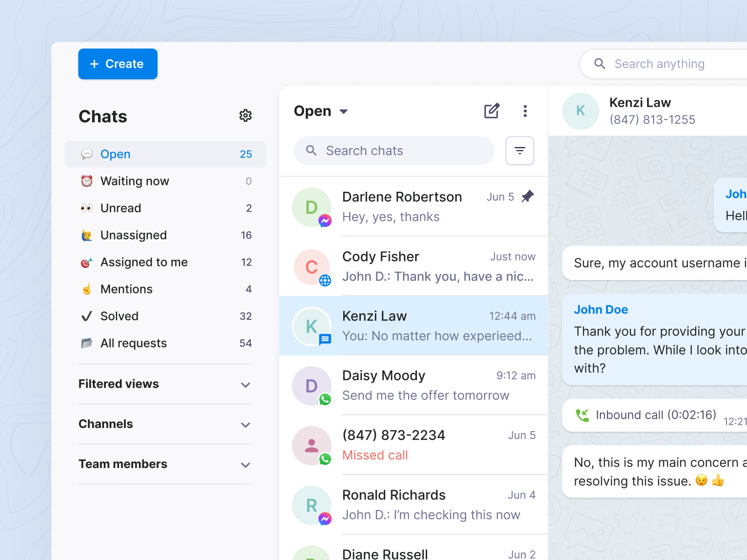The image size is (747, 560).
Task: Click the inbound call phone icon
Action: (583, 415)
